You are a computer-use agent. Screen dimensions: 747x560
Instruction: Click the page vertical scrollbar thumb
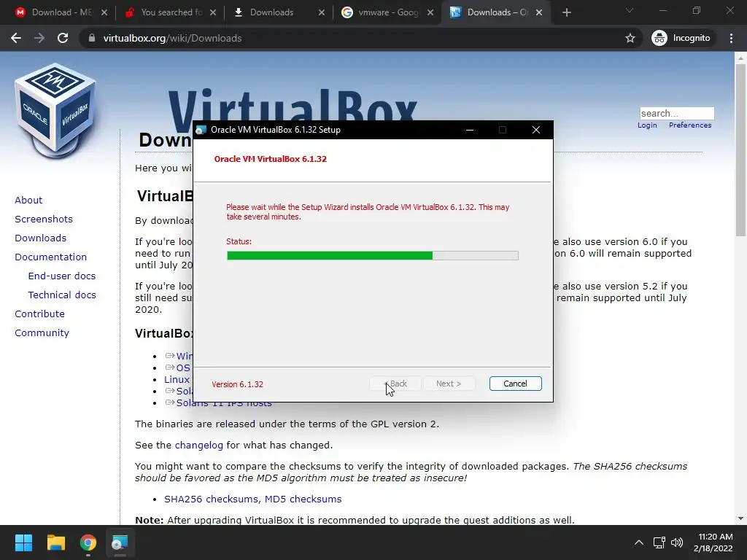(x=740, y=150)
